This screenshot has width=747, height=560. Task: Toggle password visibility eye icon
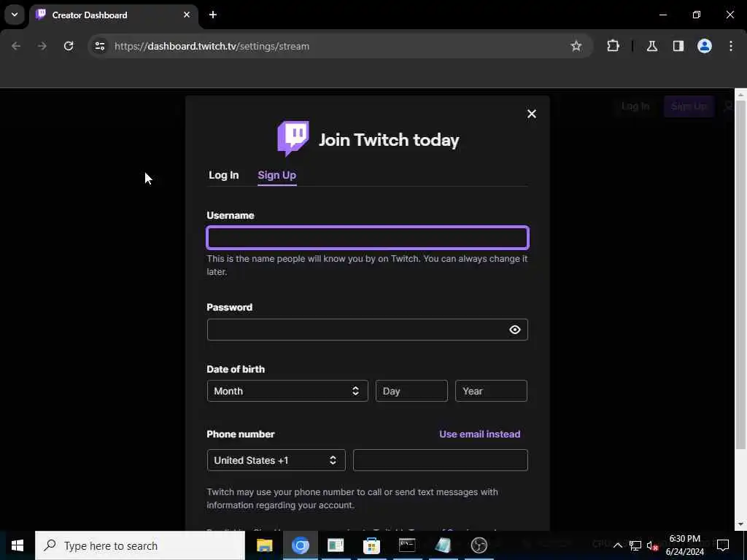(x=514, y=330)
